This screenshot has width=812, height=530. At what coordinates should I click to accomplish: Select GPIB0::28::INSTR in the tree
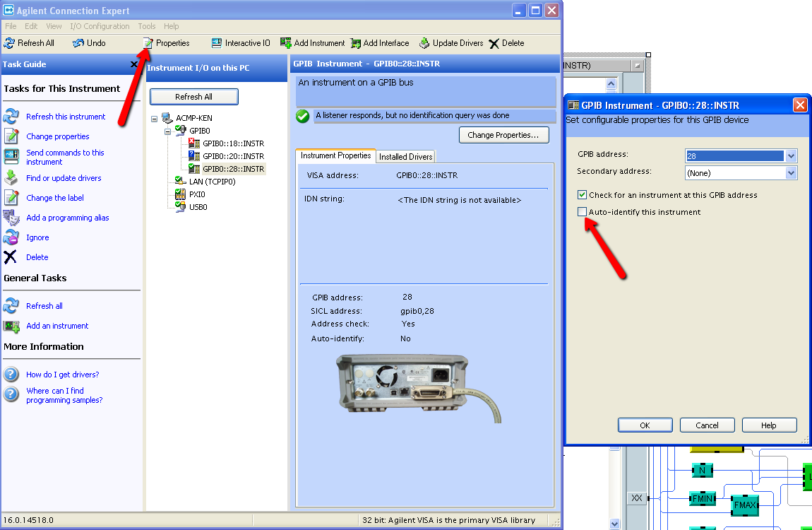tap(233, 168)
